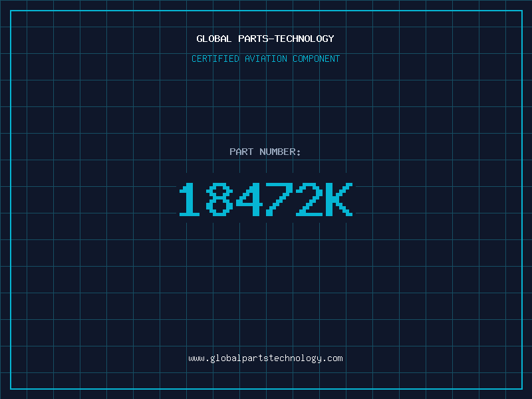Select the word CERTIFIED
This screenshot has width=532, height=399.
click(215, 59)
